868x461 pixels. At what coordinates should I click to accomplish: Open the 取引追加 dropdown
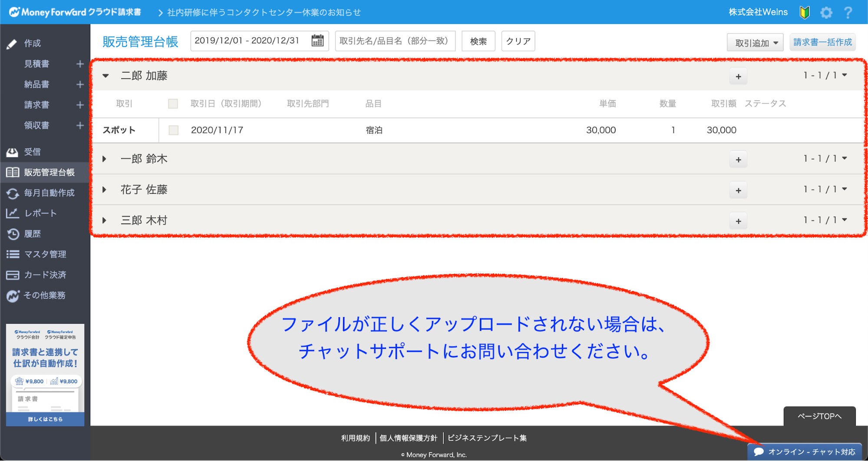click(x=755, y=43)
